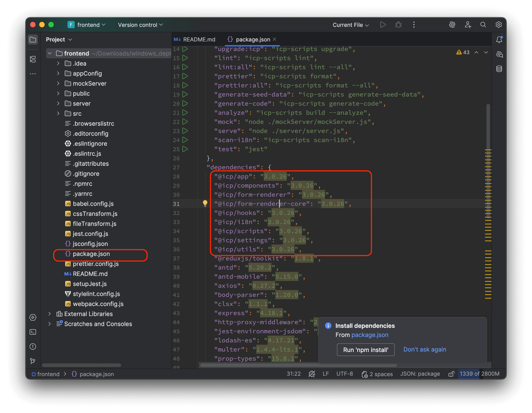The height and width of the screenshot is (413, 532).
Task: Toggle the read-only lock icon in status bar
Action: [x=451, y=374]
